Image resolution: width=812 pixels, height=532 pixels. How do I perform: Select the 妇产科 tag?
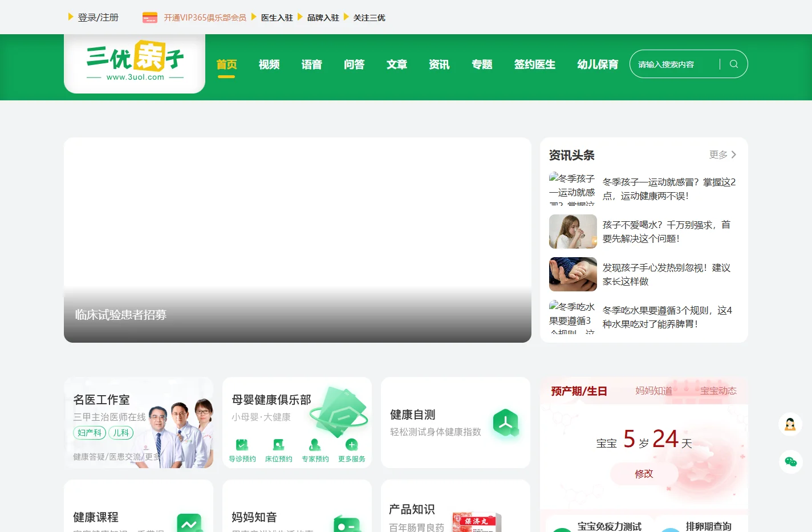click(x=90, y=433)
